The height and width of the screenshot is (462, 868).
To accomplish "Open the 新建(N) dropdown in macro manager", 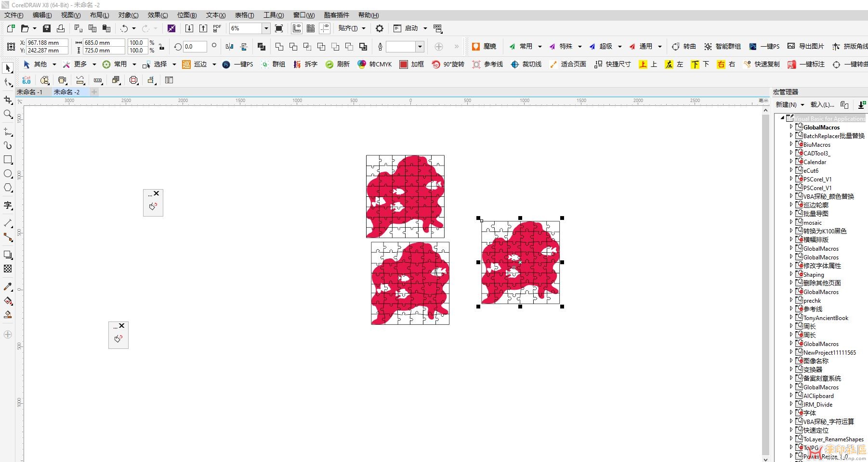I will [x=802, y=104].
